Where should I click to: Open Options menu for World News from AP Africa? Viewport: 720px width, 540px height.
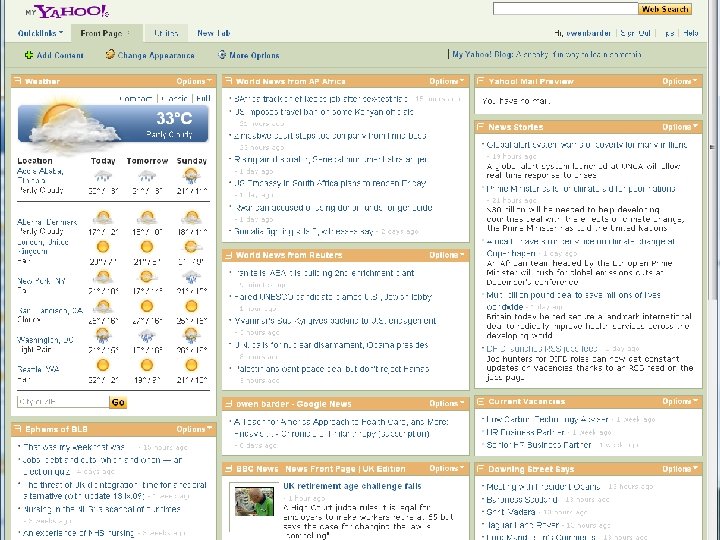tap(447, 81)
